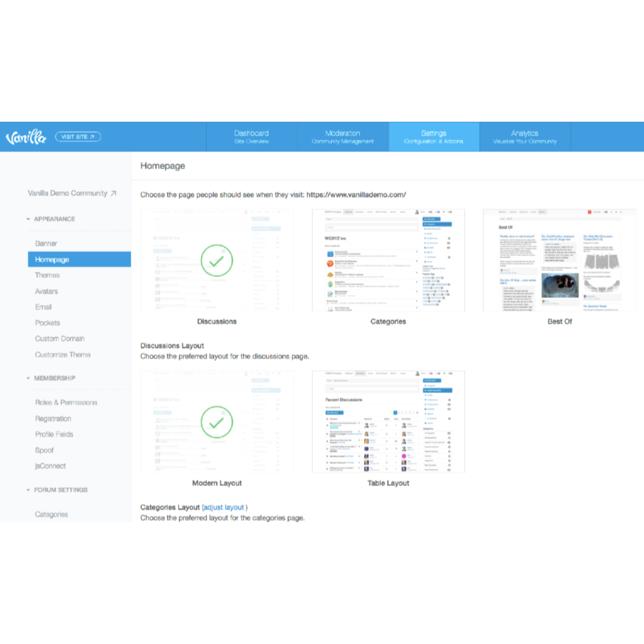
Task: Open the Analytics tab
Action: (x=525, y=137)
